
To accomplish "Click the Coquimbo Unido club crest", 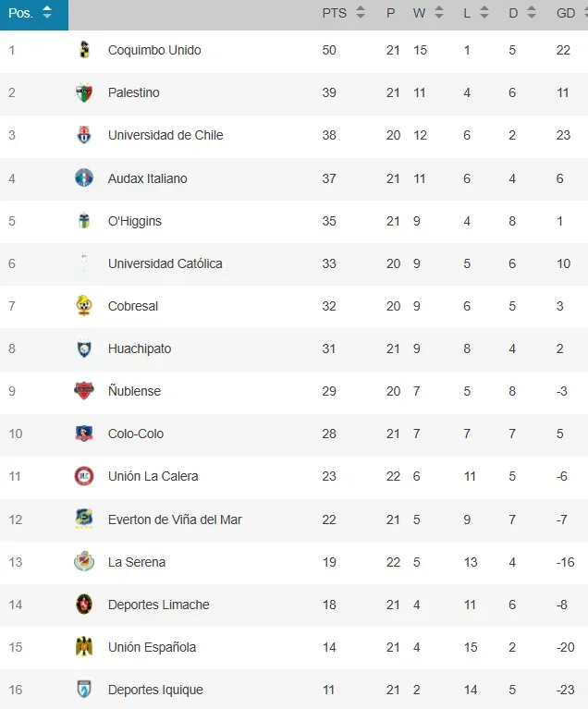I will (84, 50).
